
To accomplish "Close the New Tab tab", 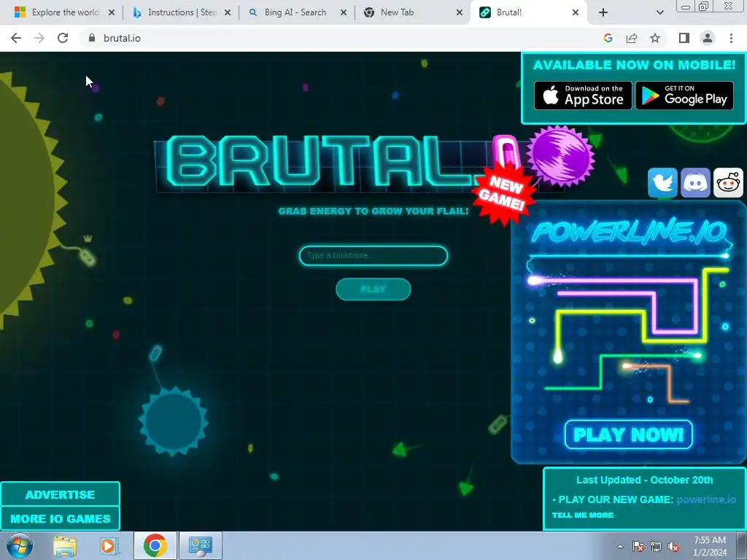I will (x=460, y=12).
